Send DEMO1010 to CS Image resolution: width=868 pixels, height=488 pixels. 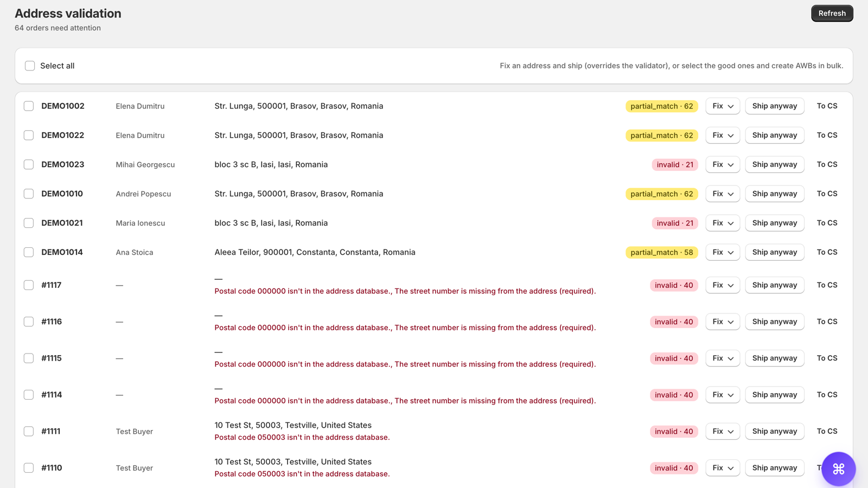(827, 194)
